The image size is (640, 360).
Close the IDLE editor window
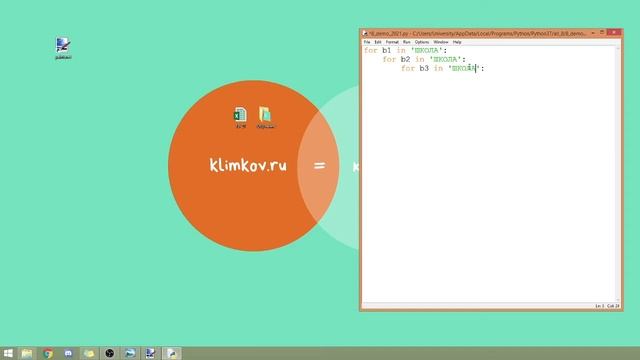[x=614, y=32]
